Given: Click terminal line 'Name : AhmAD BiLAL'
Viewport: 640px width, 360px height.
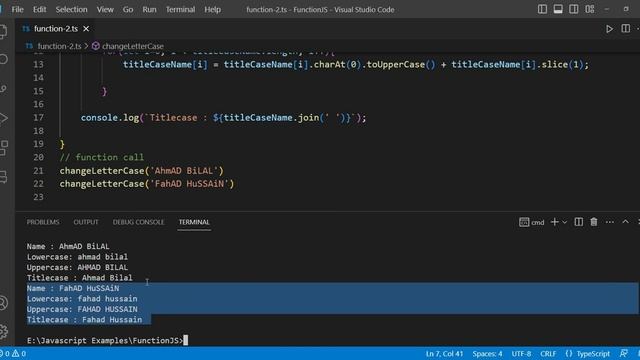Looking at the screenshot, I should tap(68, 247).
